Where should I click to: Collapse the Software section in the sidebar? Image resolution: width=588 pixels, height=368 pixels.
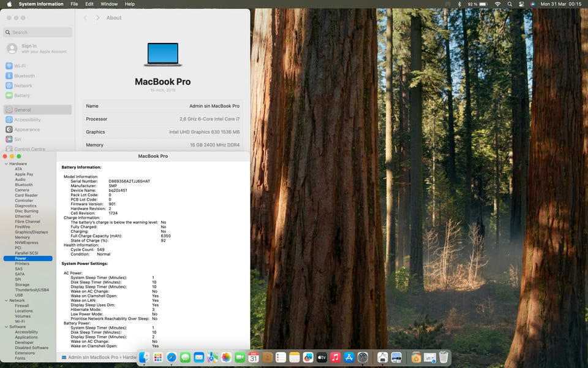click(6, 327)
